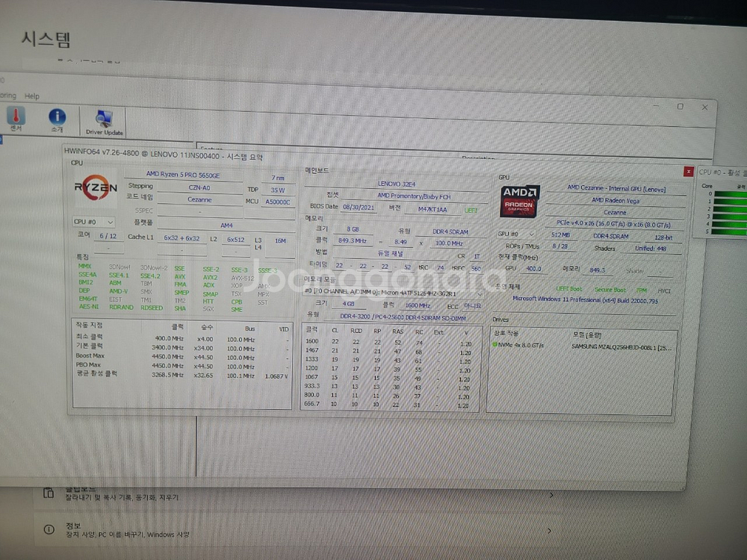Click the Unified: 448 shaders value
Screen dimensions: 747x560
[650, 248]
